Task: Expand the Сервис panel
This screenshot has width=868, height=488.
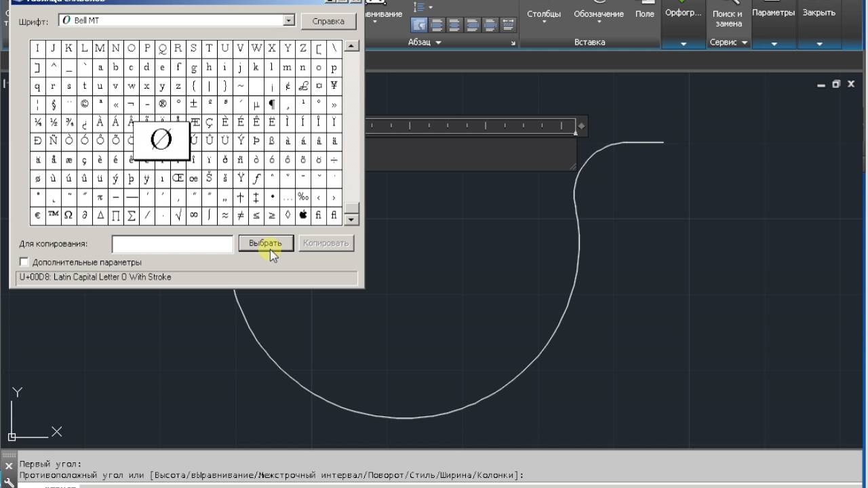Action: pyautogui.click(x=729, y=42)
